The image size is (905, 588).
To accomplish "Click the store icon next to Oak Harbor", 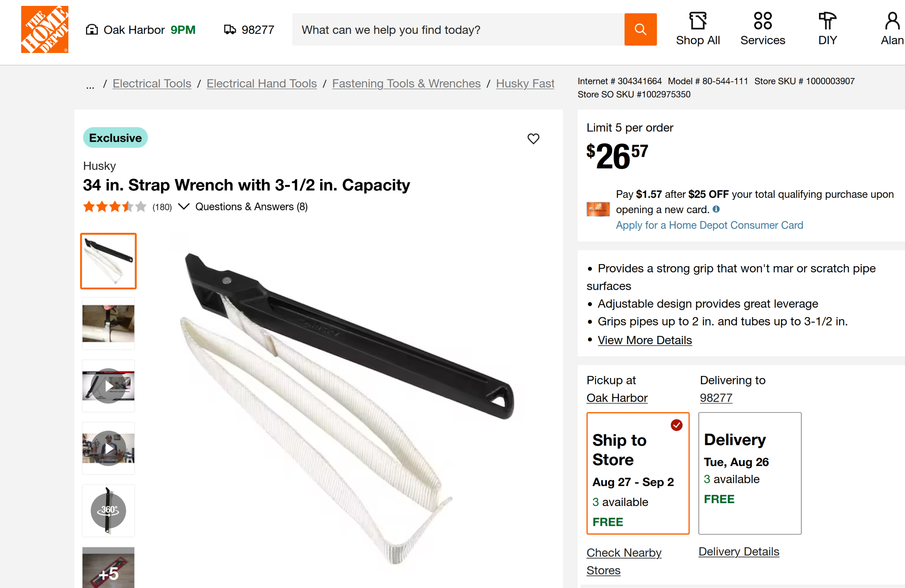I will pyautogui.click(x=92, y=29).
